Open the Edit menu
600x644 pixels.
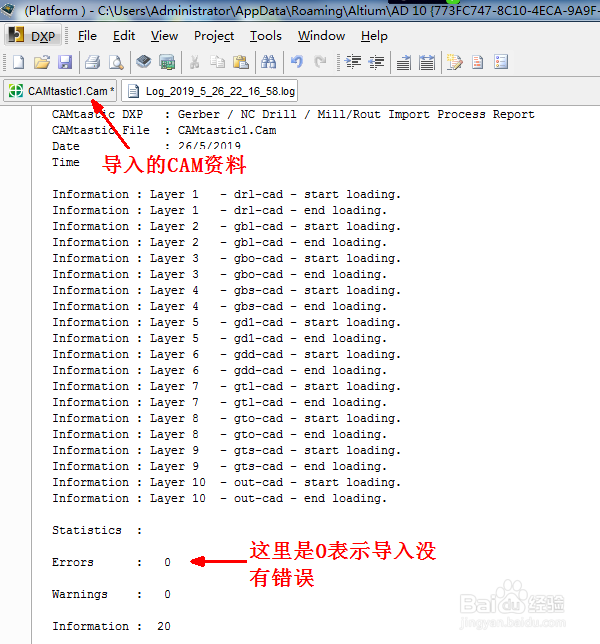click(x=124, y=36)
